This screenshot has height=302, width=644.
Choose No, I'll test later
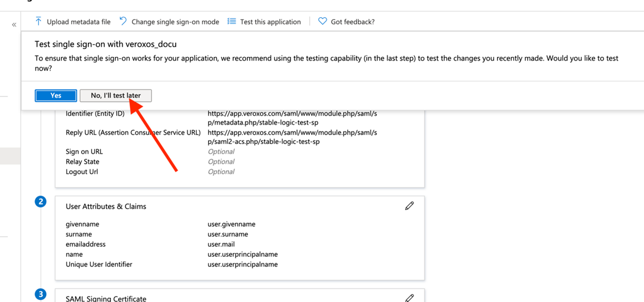[x=116, y=95]
